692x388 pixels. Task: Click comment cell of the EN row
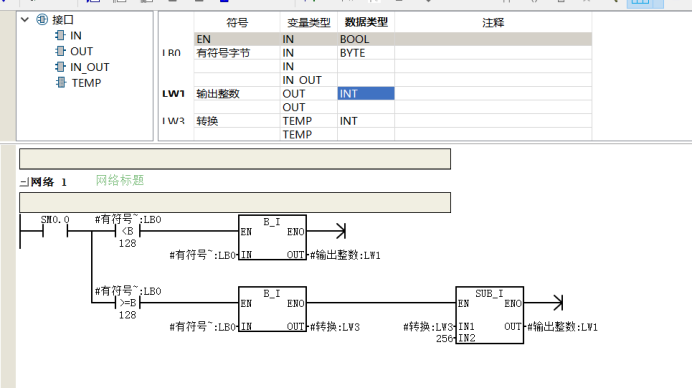(x=493, y=39)
